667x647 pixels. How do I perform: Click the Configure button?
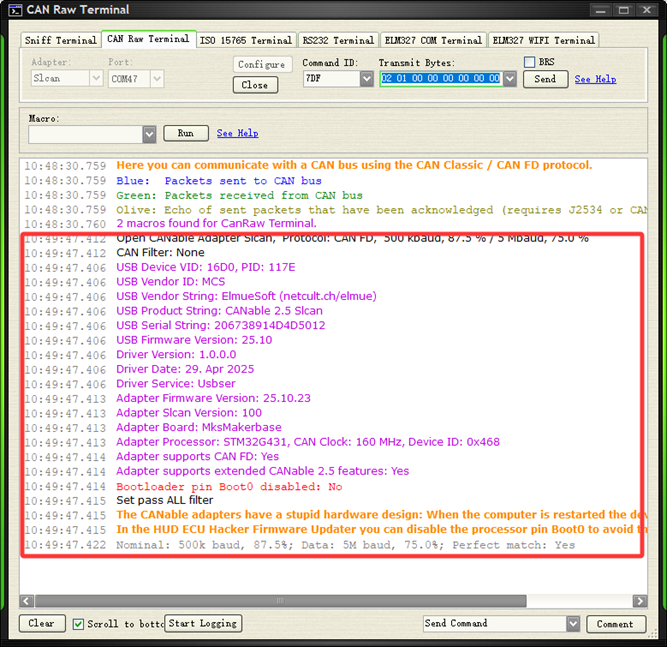262,64
